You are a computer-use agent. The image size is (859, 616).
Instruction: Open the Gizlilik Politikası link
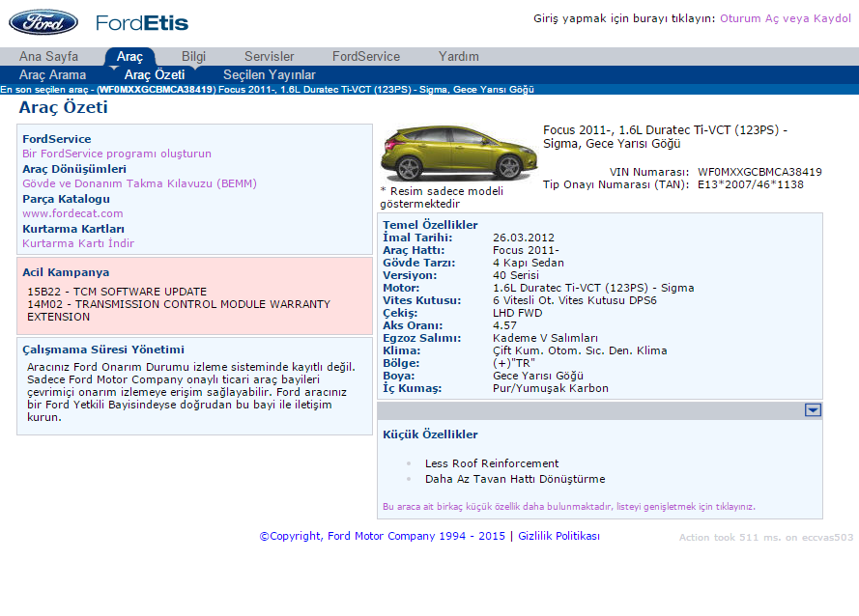pyautogui.click(x=558, y=536)
